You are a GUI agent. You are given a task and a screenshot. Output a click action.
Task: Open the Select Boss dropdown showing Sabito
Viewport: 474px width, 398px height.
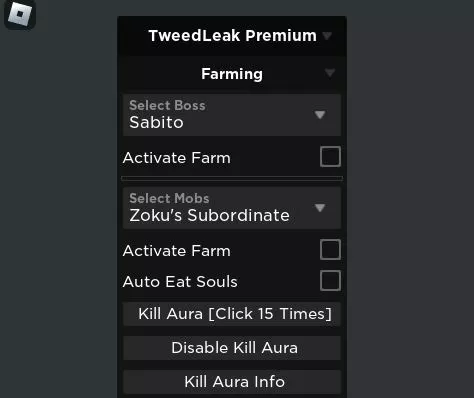(x=232, y=115)
